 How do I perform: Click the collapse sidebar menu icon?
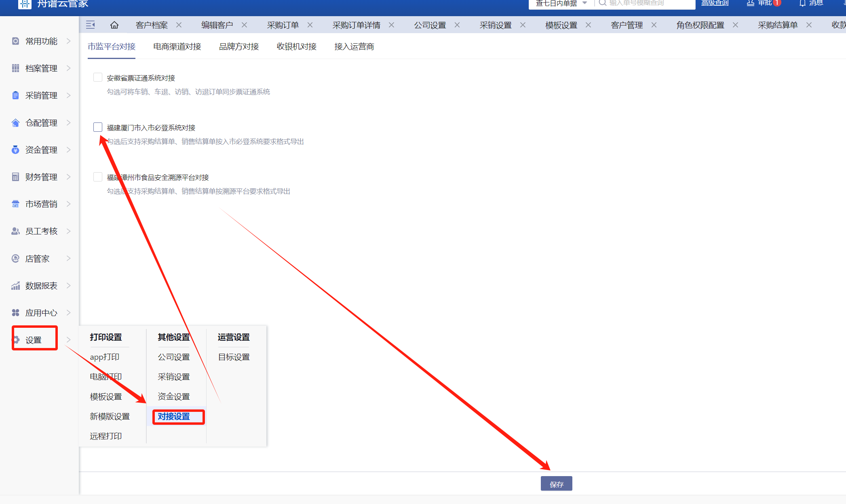coord(91,25)
